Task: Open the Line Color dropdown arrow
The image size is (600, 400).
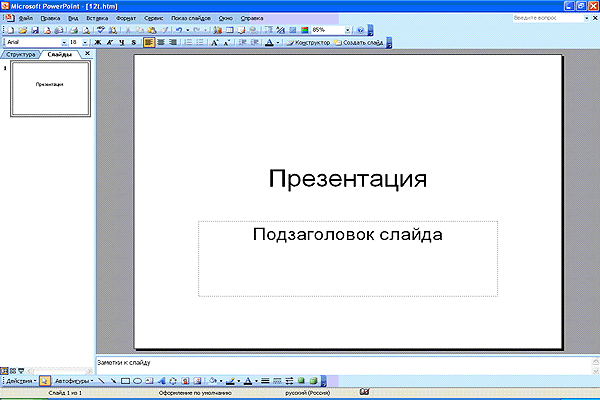Action: [239, 381]
